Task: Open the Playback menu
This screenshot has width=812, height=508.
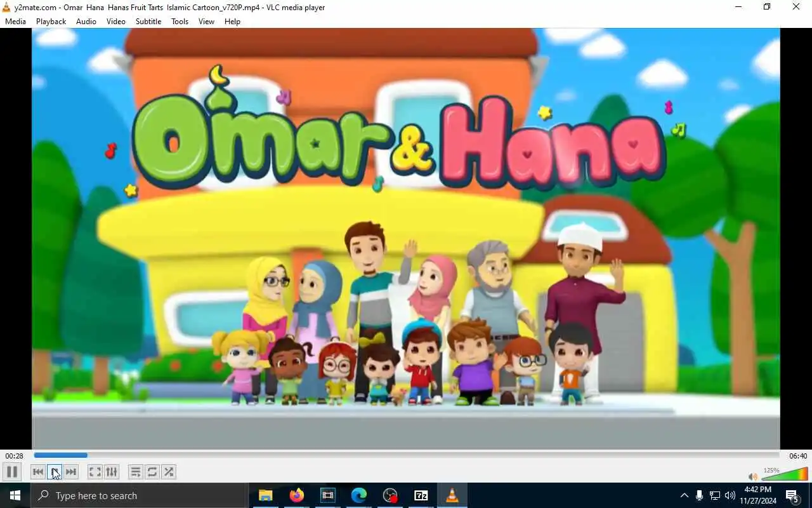Action: [51, 22]
